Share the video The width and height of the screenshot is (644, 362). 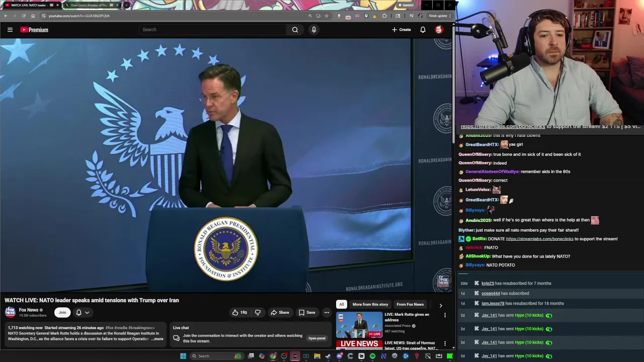[x=280, y=312]
